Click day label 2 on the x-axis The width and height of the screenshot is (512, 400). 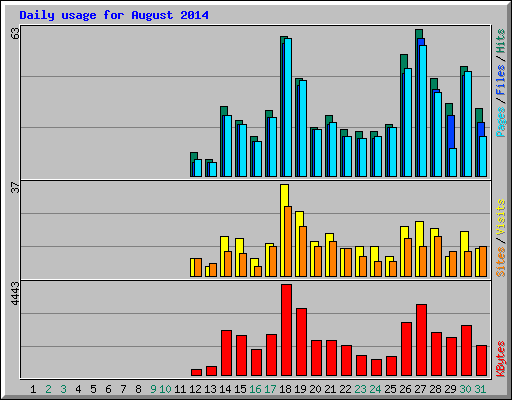pos(48,389)
